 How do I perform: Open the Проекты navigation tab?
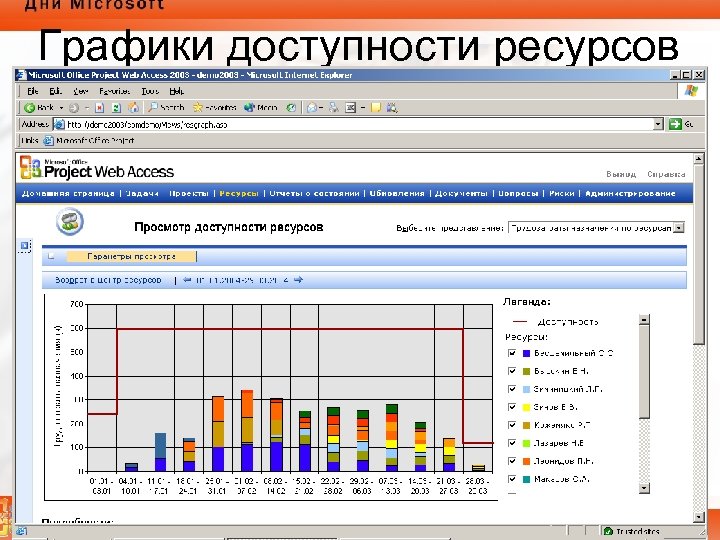point(189,193)
